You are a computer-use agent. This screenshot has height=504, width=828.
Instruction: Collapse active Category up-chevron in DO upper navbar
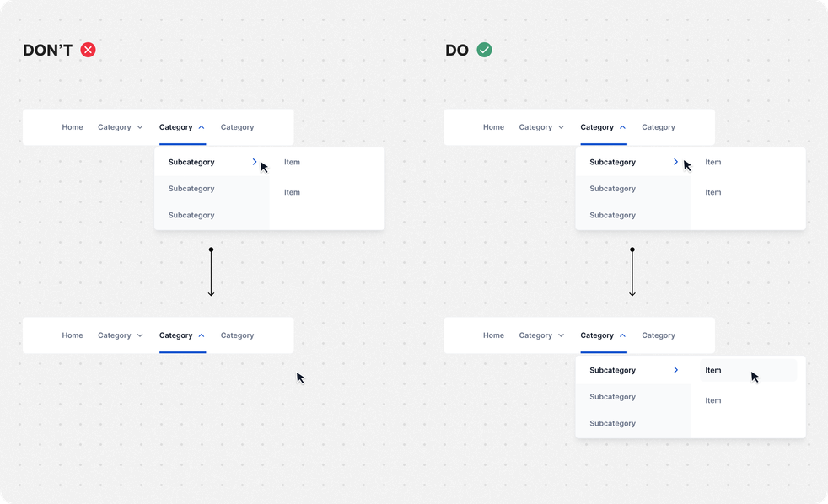[x=622, y=127]
